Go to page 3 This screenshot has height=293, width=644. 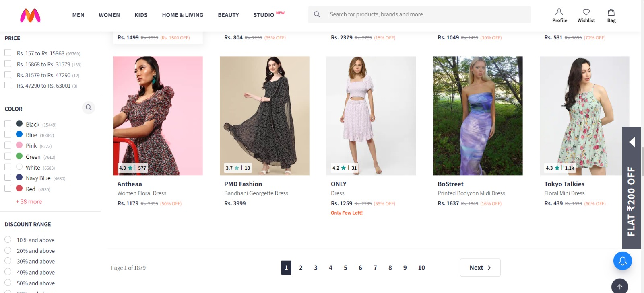click(316, 268)
